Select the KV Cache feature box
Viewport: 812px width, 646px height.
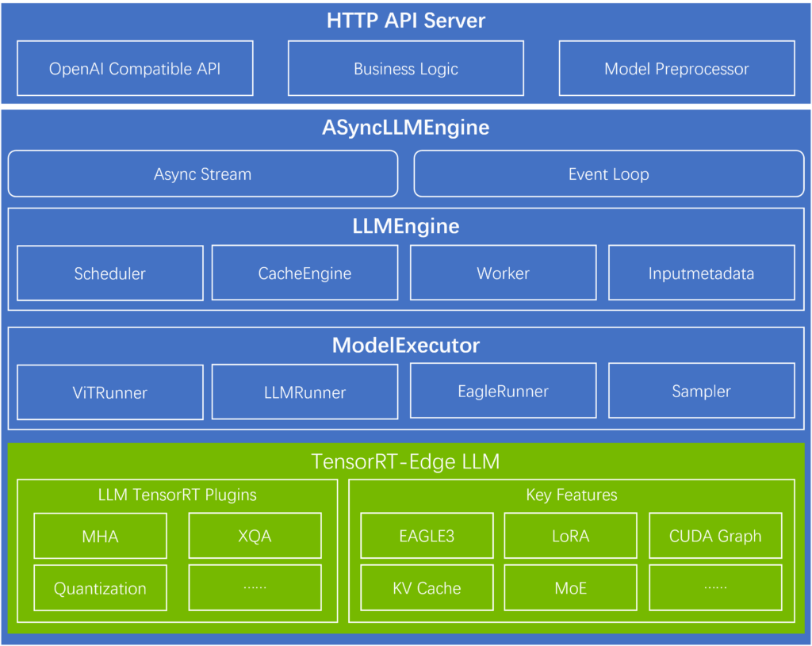[427, 588]
